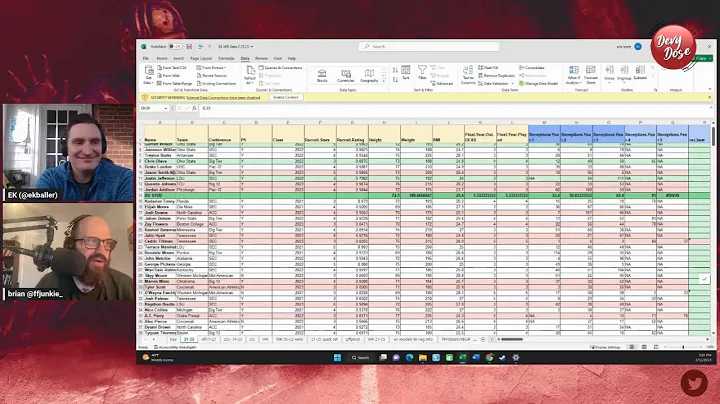The image size is (720, 404).
Task: Switch to the Home ribbon tab
Action: click(x=162, y=58)
